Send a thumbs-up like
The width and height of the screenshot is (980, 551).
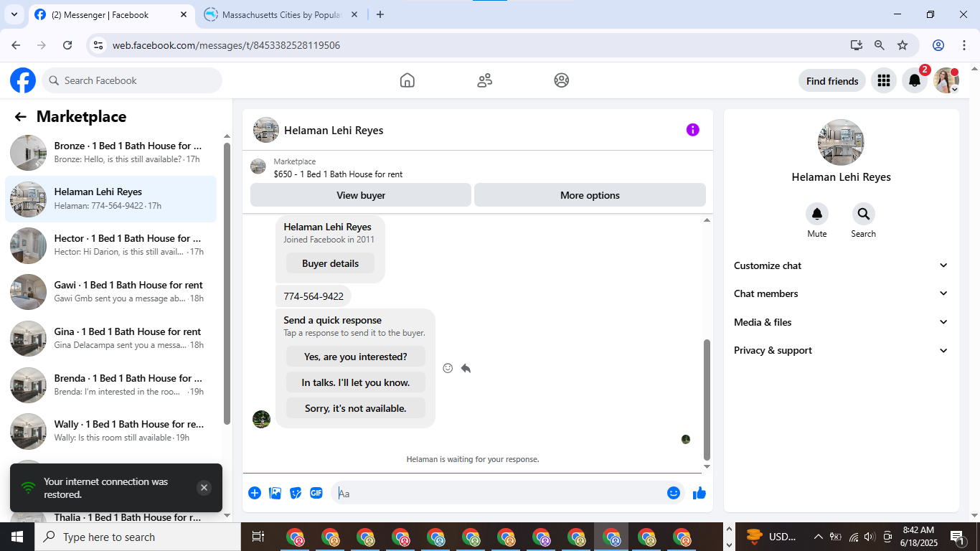click(x=699, y=493)
